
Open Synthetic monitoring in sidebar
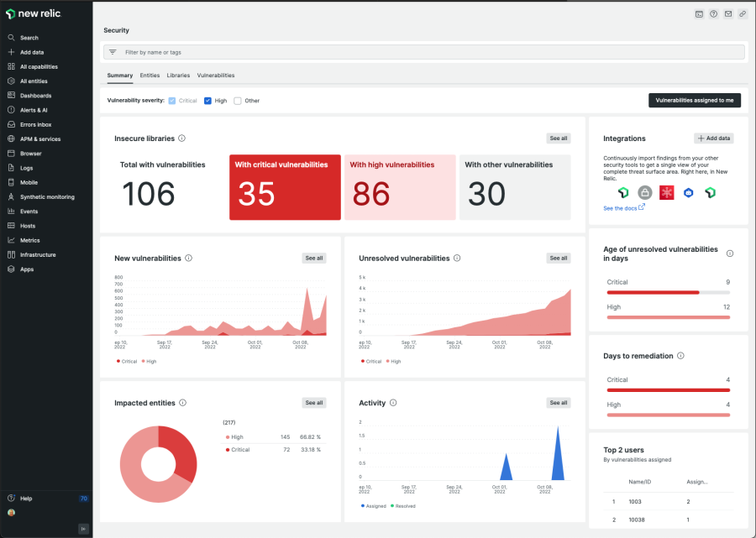point(47,196)
